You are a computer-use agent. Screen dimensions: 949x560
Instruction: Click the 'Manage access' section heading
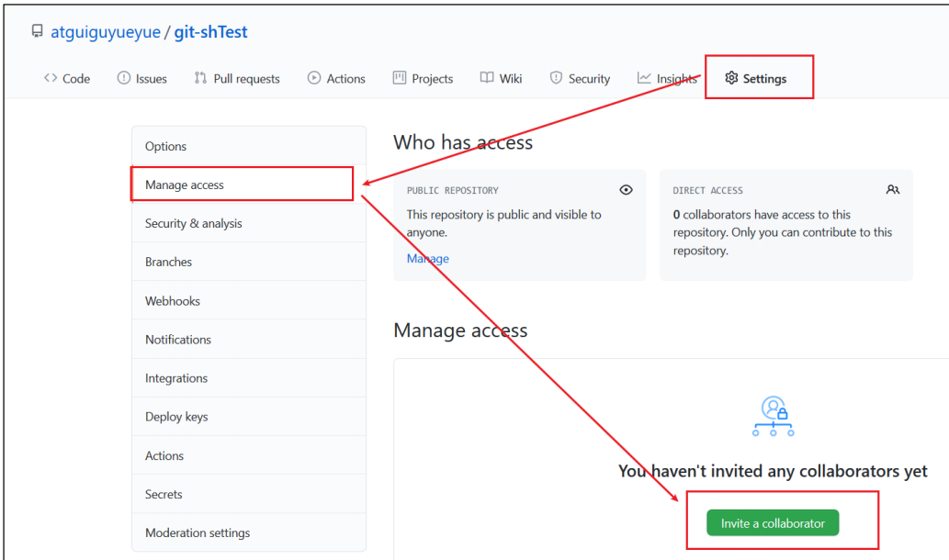pyautogui.click(x=460, y=330)
